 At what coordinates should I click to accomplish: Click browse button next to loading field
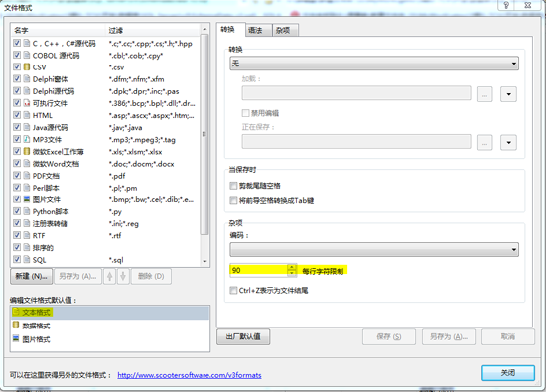click(484, 94)
